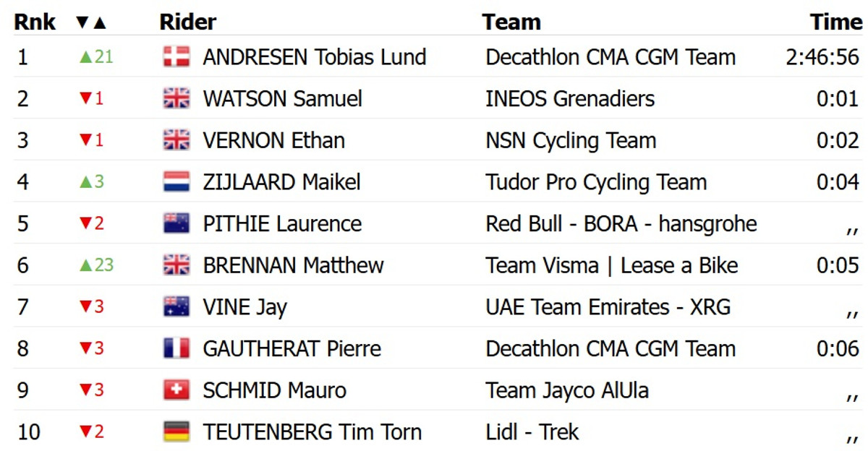Click the winning time 2:46:56

coord(822,57)
